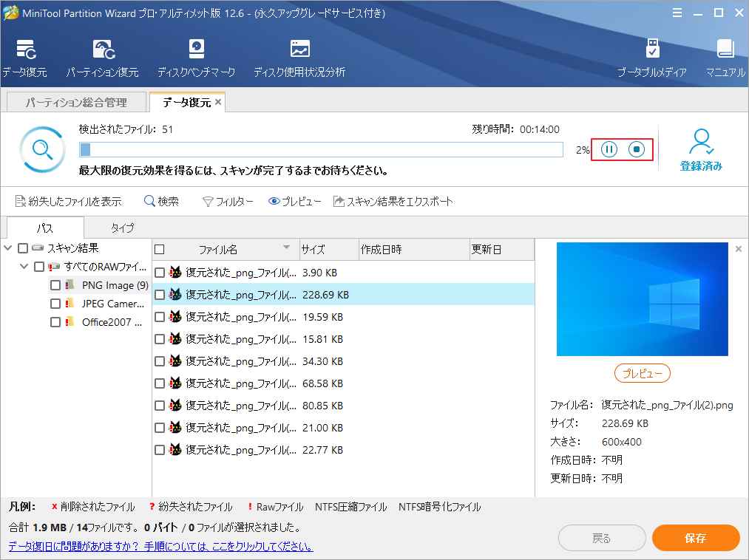Open the フィルター filter options
The width and height of the screenshot is (749, 560).
pyautogui.click(x=228, y=202)
